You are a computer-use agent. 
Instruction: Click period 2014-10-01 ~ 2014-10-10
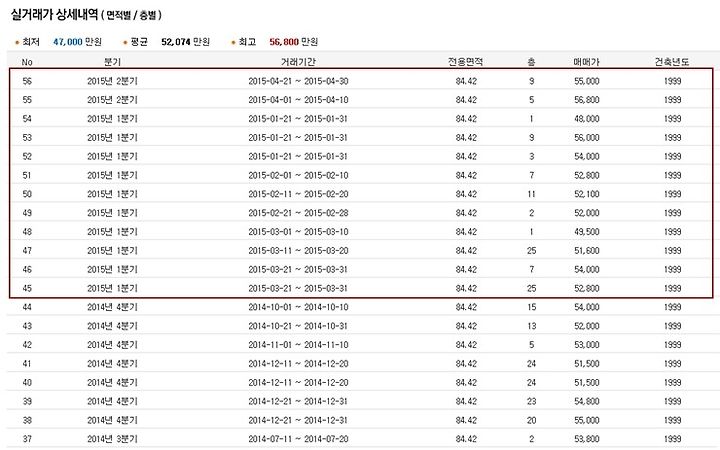pos(298,307)
